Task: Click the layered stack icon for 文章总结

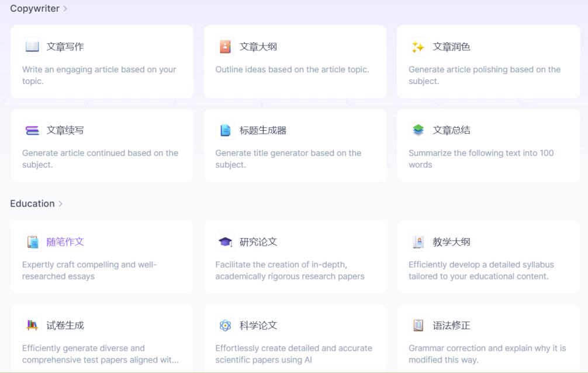Action: [x=418, y=130]
